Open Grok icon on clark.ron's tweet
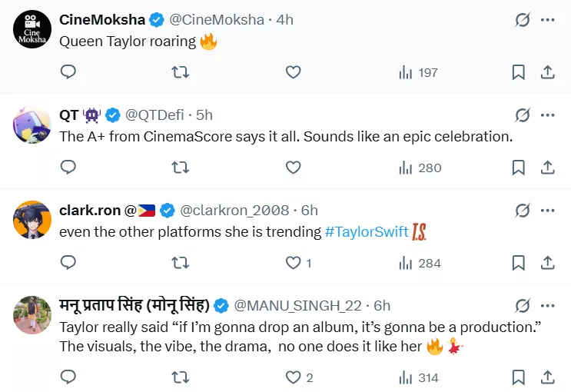Viewport: 571px width, 392px height. point(522,211)
